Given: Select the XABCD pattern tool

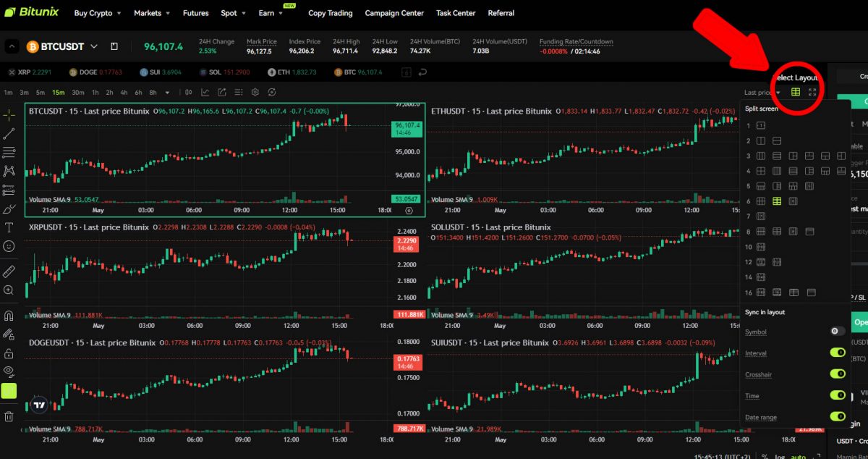Looking at the screenshot, I should point(9,171).
